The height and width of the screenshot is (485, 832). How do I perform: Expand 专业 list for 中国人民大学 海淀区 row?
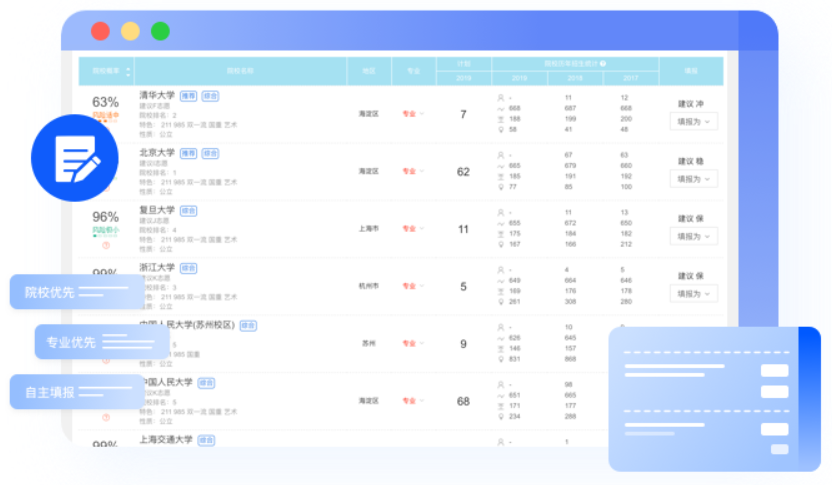pyautogui.click(x=413, y=400)
